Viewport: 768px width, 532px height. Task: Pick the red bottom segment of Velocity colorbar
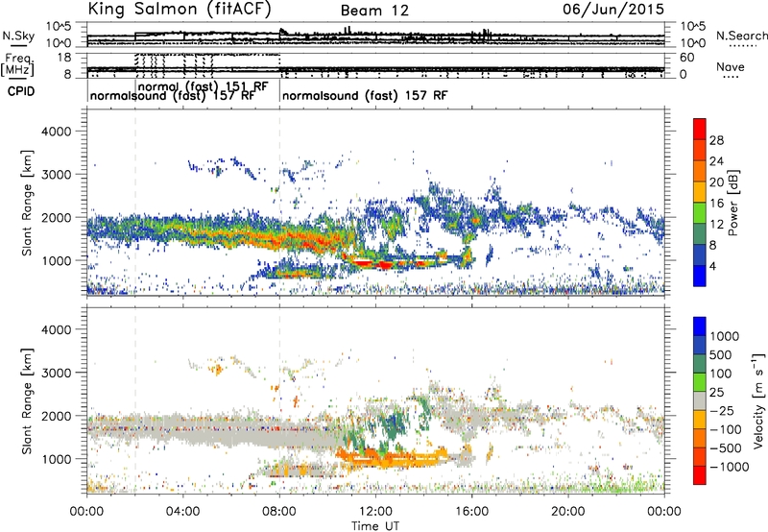pos(700,475)
